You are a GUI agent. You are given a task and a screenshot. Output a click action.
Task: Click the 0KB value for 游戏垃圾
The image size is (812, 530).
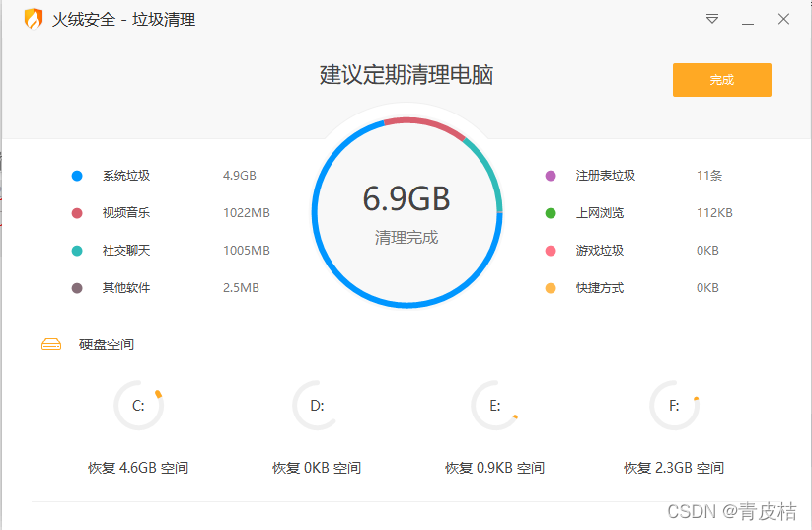[x=707, y=251]
